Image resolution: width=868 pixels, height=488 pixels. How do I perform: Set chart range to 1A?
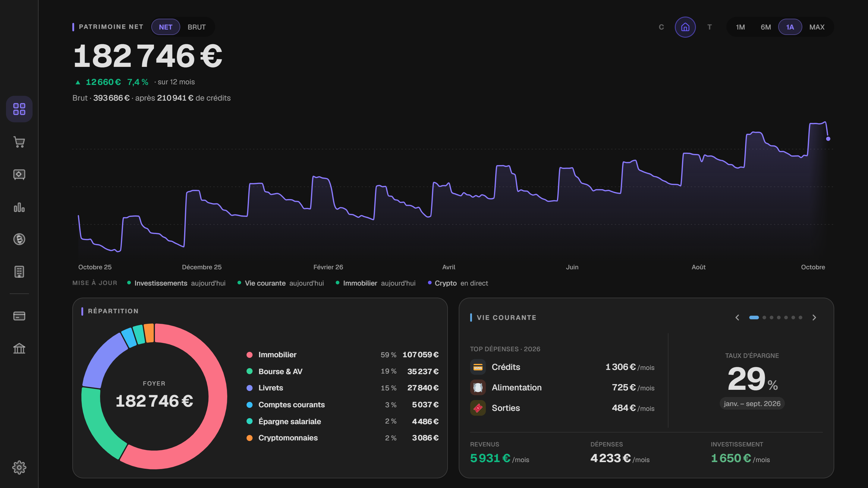click(x=790, y=27)
